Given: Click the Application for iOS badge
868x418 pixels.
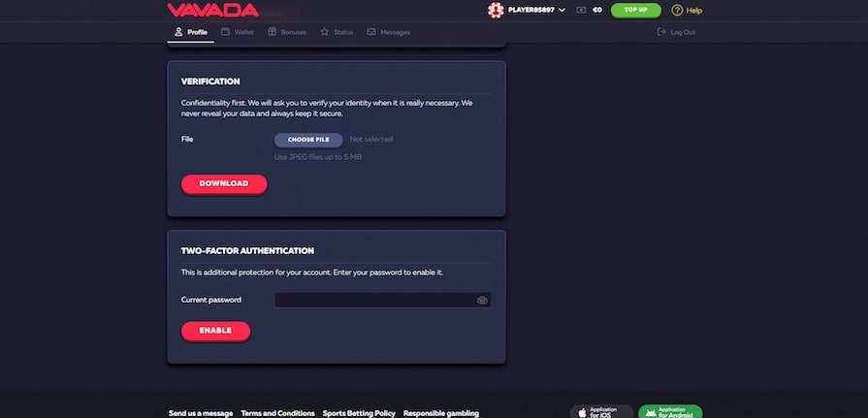Looking at the screenshot, I should point(600,411).
